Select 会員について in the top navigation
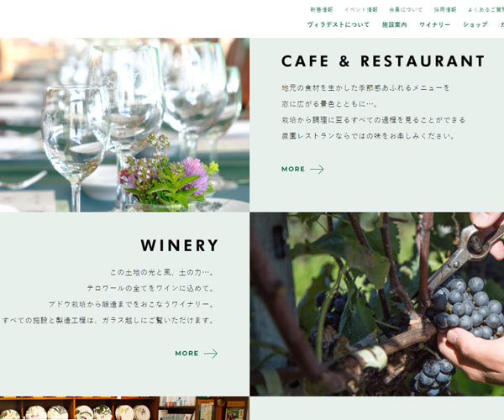Image resolution: width=504 pixels, height=420 pixels. click(406, 9)
